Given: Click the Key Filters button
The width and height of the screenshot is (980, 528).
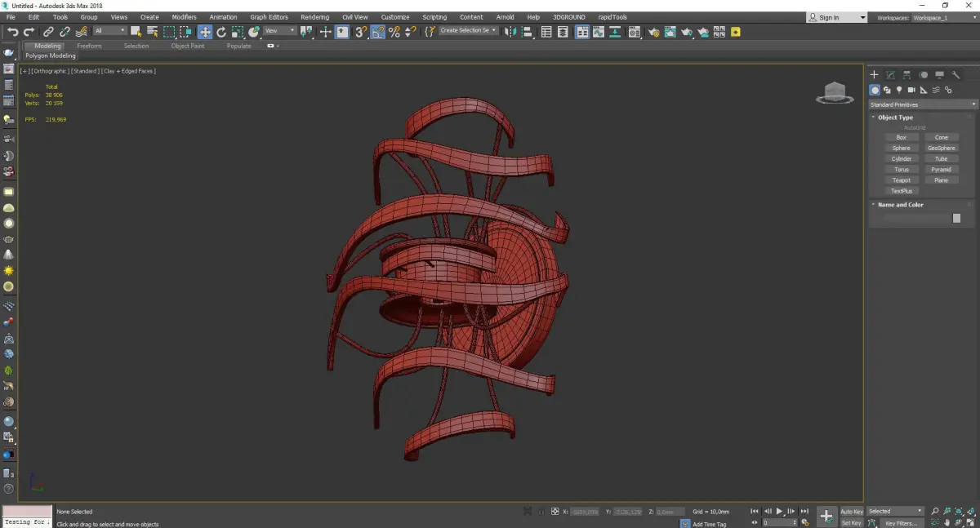Looking at the screenshot, I should point(901,523).
